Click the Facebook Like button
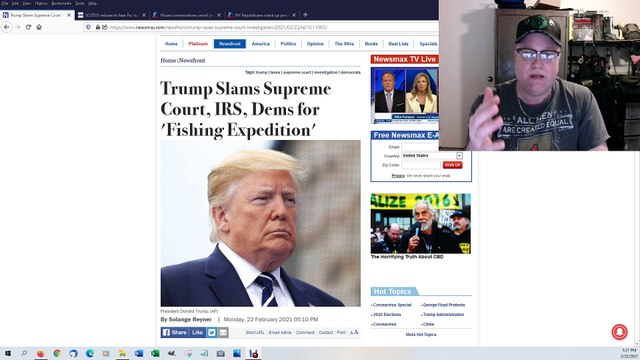The width and height of the screenshot is (640, 360). [198, 332]
